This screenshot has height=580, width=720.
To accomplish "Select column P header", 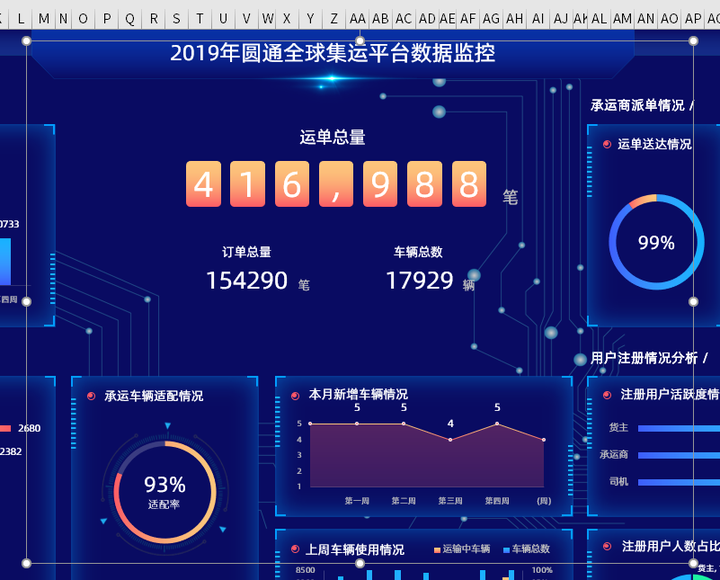I will 107,19.
